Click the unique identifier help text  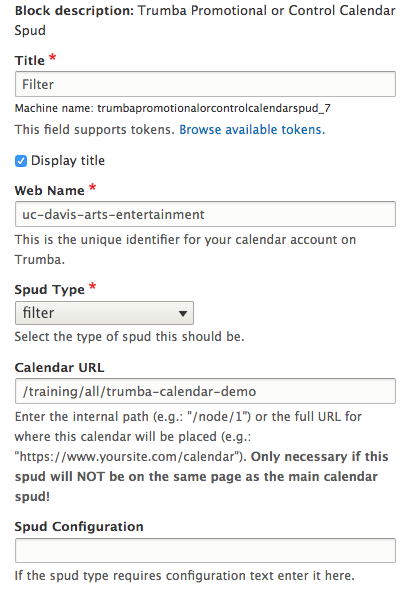(185, 250)
